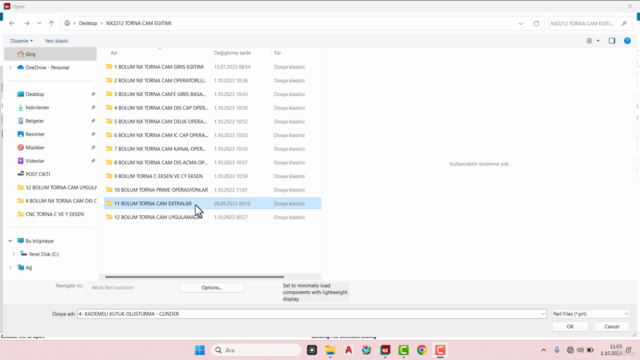The width and height of the screenshot is (640, 360).
Task: Click Desktop in the address path
Action: point(88,23)
